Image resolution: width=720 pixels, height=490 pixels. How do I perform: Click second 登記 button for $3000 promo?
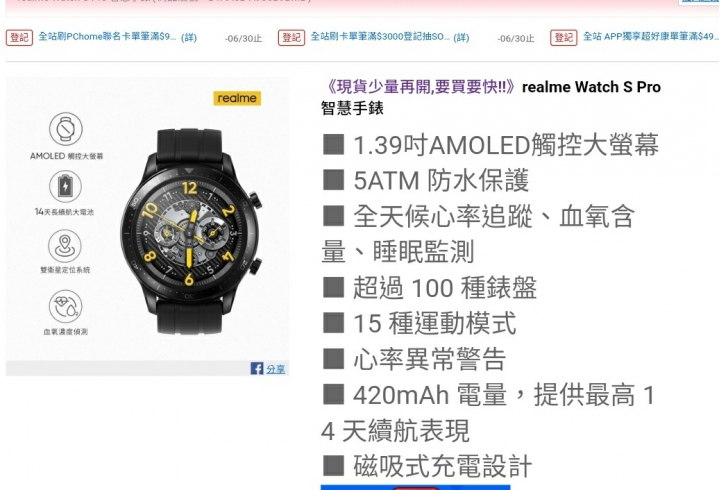292,38
